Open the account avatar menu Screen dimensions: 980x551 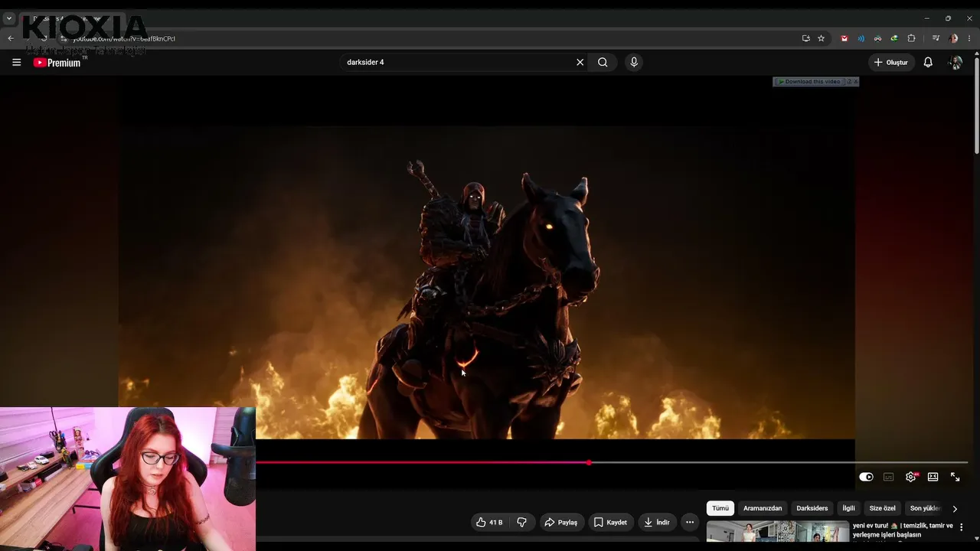pos(955,62)
